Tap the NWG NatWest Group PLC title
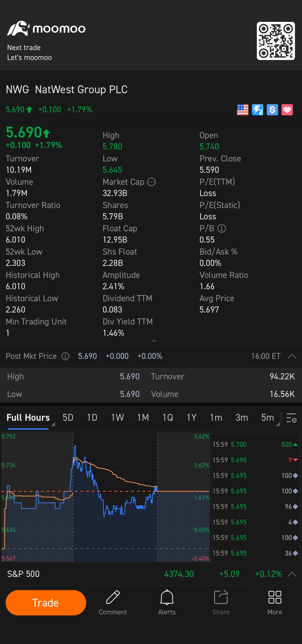This screenshot has width=302, height=644. click(x=67, y=89)
